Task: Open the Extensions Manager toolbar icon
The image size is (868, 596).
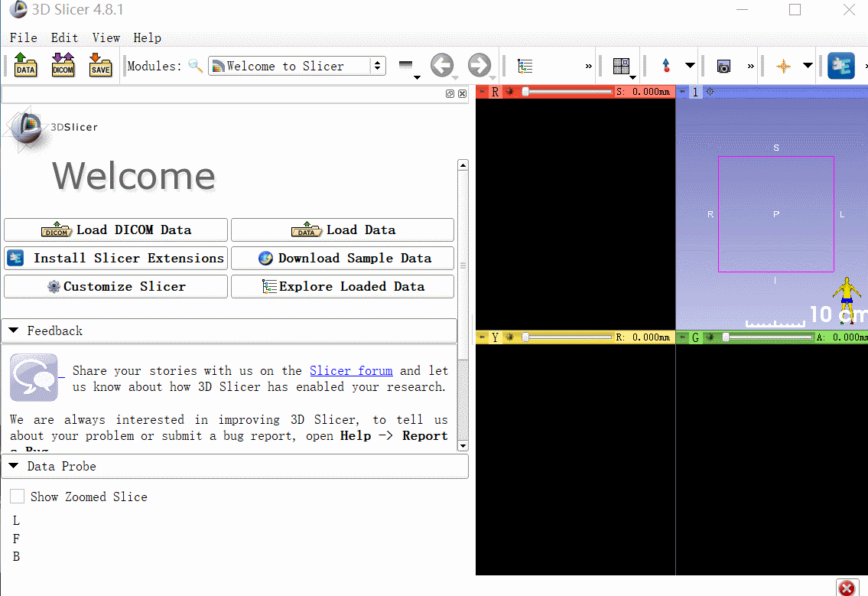Action: (x=841, y=66)
